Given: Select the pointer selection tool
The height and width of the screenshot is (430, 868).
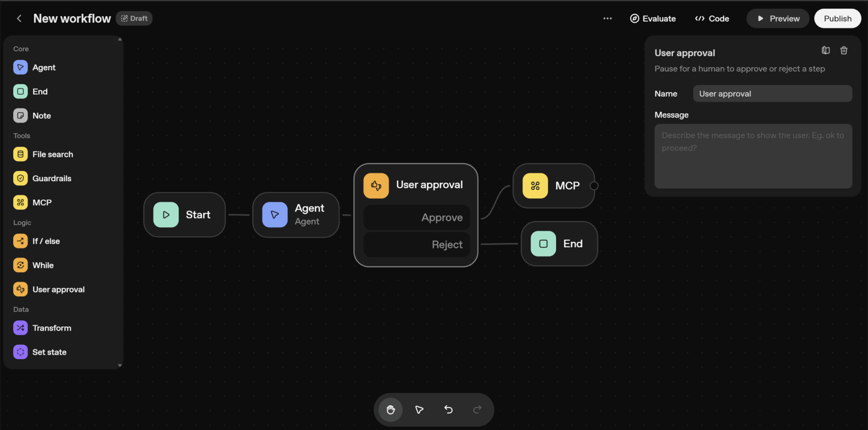Looking at the screenshot, I should point(419,410).
